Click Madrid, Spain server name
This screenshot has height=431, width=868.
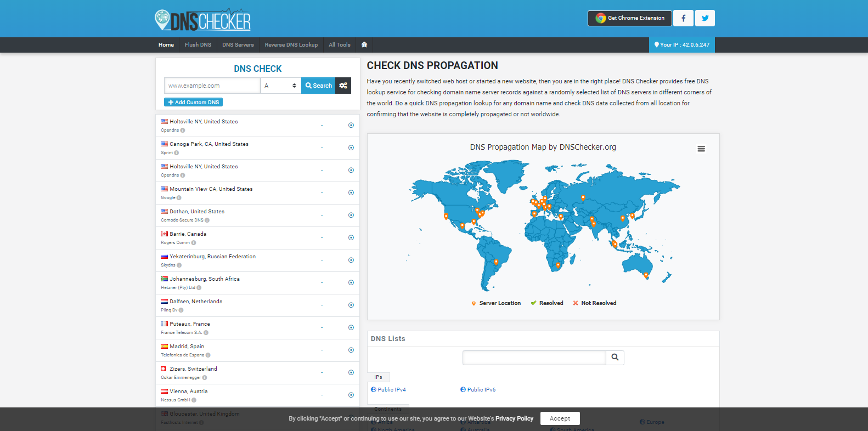(x=187, y=347)
